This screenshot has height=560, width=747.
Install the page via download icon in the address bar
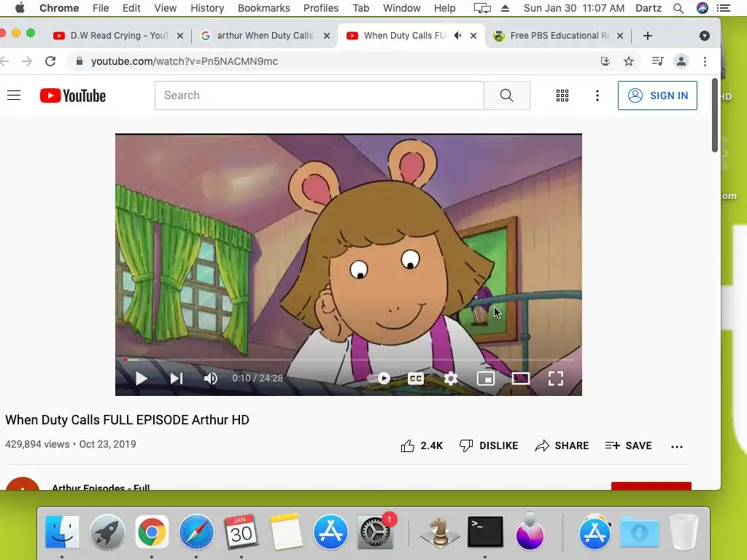point(605,61)
